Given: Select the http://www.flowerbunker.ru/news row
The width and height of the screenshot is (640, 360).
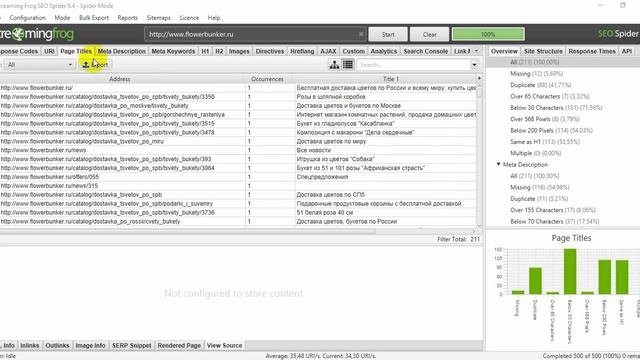Looking at the screenshot, I should 238,150.
